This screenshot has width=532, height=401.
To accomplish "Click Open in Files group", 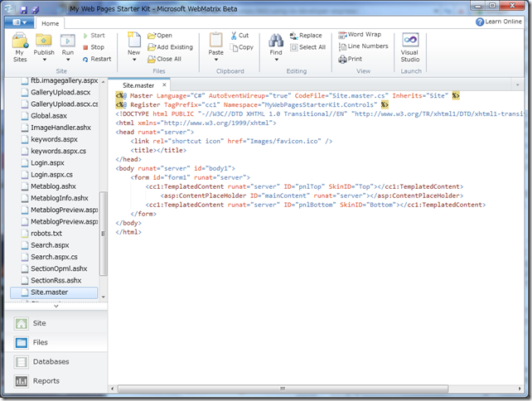I will 160,36.
